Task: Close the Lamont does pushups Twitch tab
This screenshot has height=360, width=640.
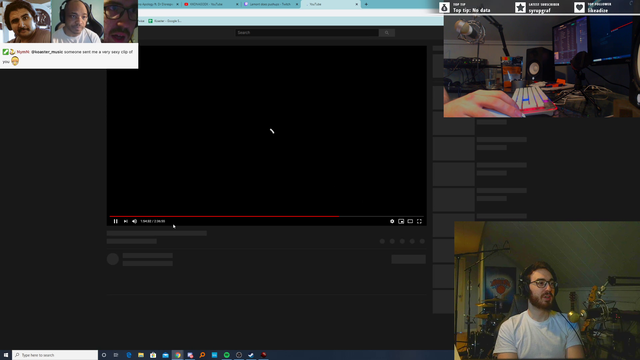Action: click(x=297, y=4)
